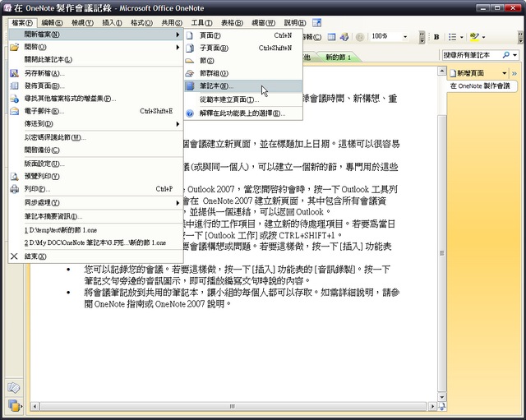This screenshot has width=526, height=420.
Task: Click the publish icon beside 發佈頁面(B)
Action: point(14,85)
